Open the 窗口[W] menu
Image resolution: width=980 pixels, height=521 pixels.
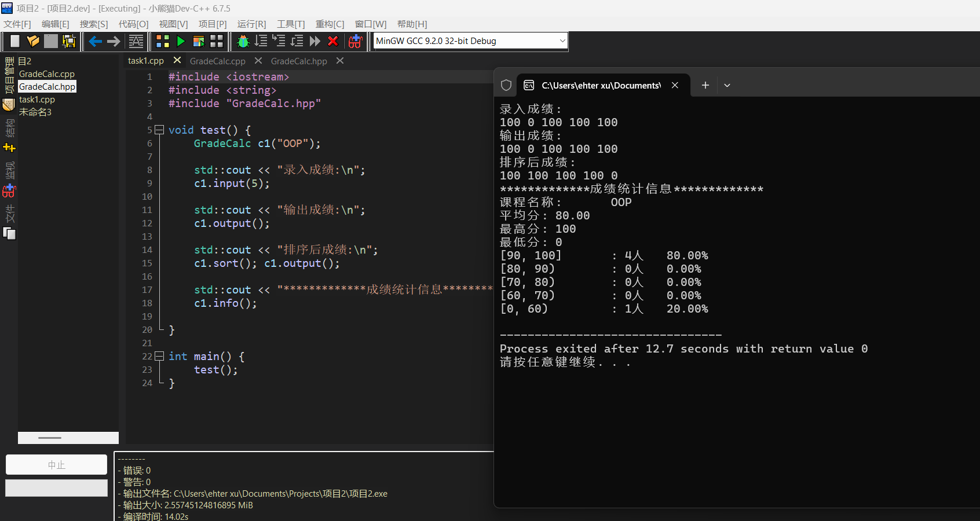(x=371, y=24)
